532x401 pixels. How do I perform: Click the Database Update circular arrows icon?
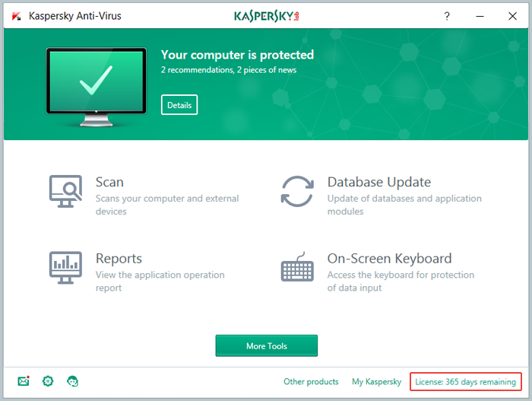297,191
